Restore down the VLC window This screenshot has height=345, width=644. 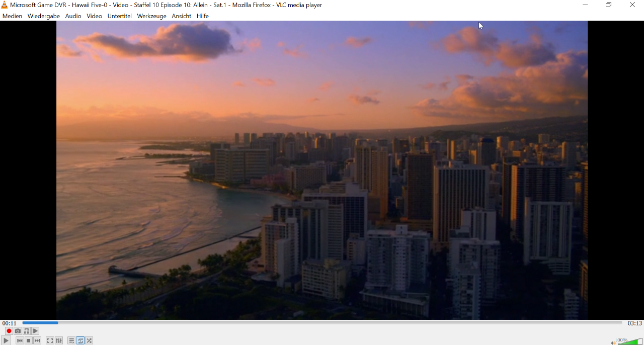click(x=609, y=5)
